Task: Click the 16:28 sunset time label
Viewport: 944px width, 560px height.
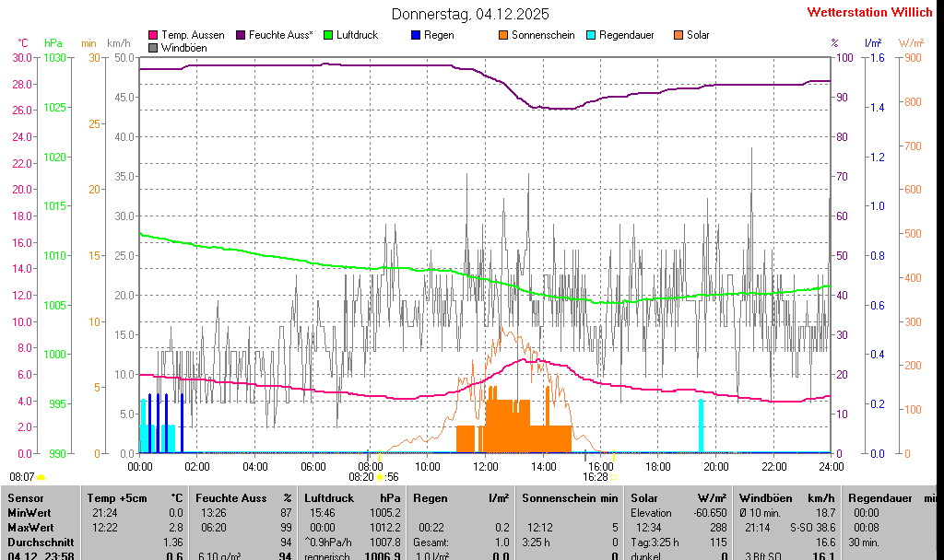Action: (595, 477)
